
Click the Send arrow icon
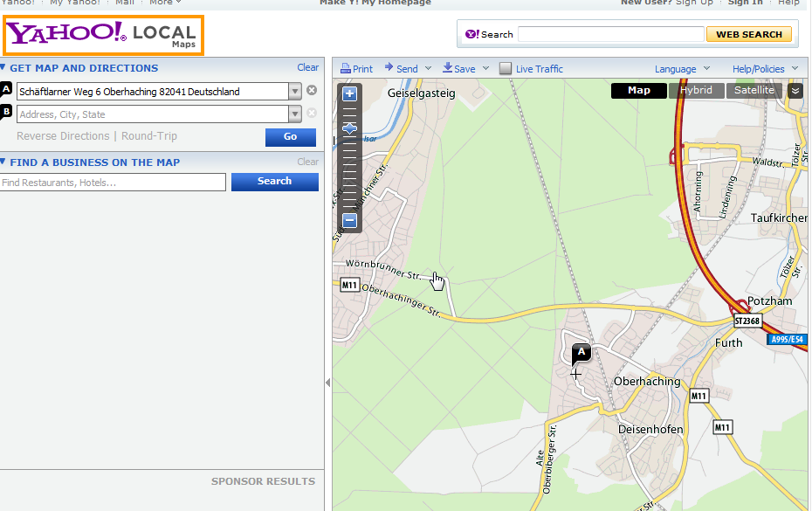(x=389, y=67)
